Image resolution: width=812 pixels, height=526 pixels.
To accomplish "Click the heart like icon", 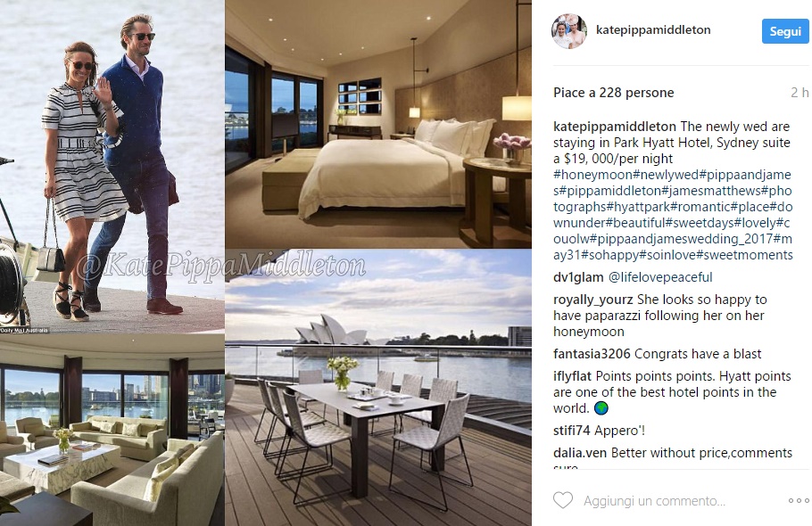I will (x=563, y=500).
